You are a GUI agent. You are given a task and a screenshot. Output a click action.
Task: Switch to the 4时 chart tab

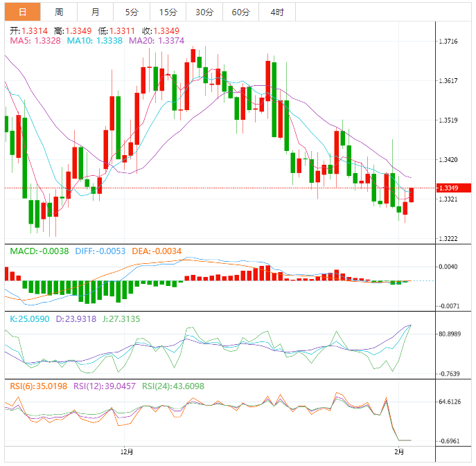[x=277, y=12]
